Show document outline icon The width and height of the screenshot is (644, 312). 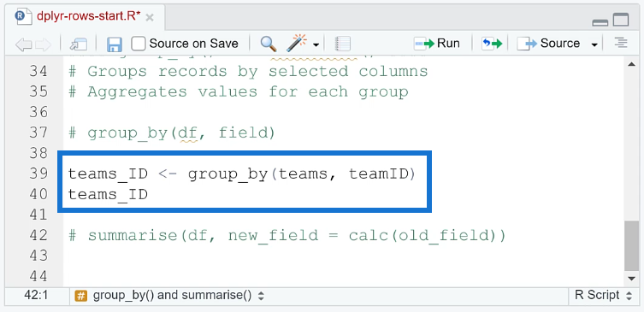(622, 43)
